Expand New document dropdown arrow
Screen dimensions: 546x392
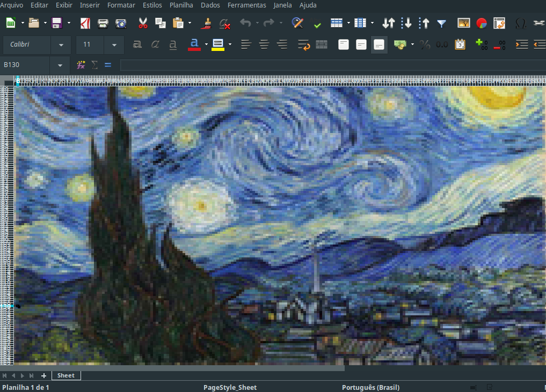(23, 23)
